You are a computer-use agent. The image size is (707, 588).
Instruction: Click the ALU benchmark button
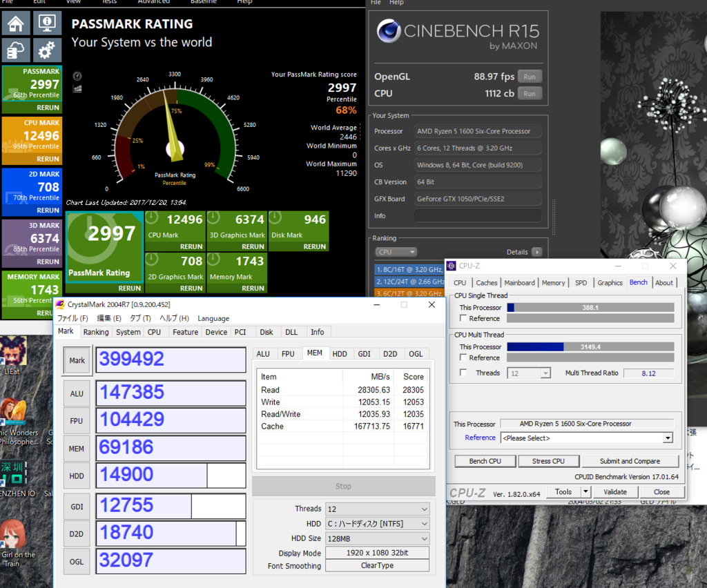pyautogui.click(x=77, y=394)
